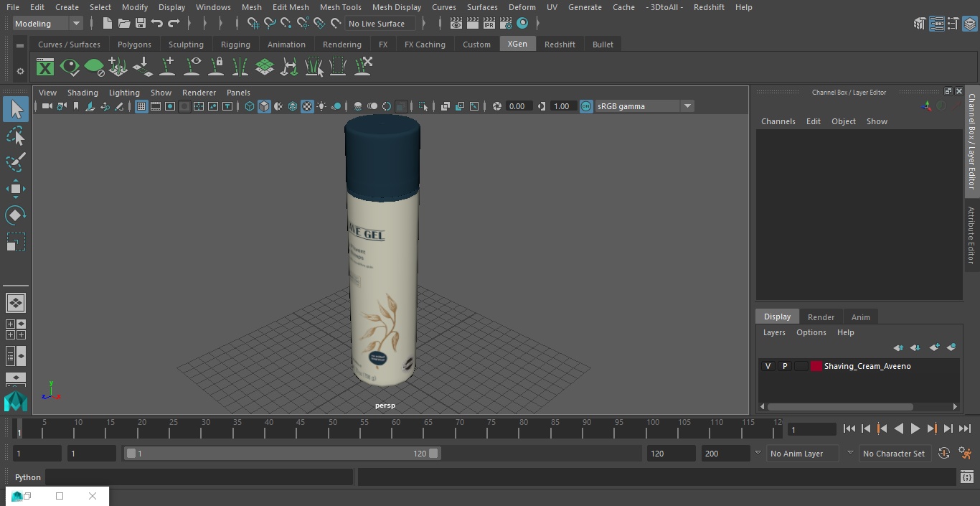The image size is (980, 506).
Task: Click the range slider end handle at 120
Action: (433, 454)
